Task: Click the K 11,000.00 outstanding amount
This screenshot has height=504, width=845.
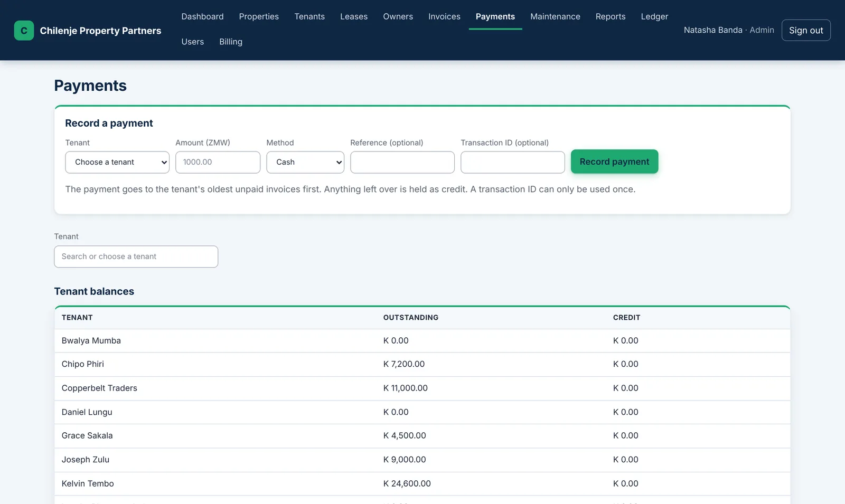Action: pos(406,388)
